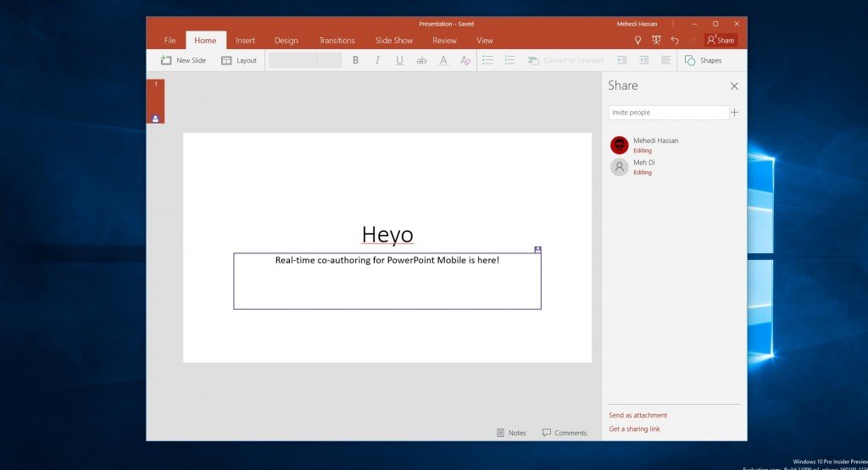This screenshot has width=868, height=470.
Task: Click the Heyo title text
Action: [x=387, y=235]
